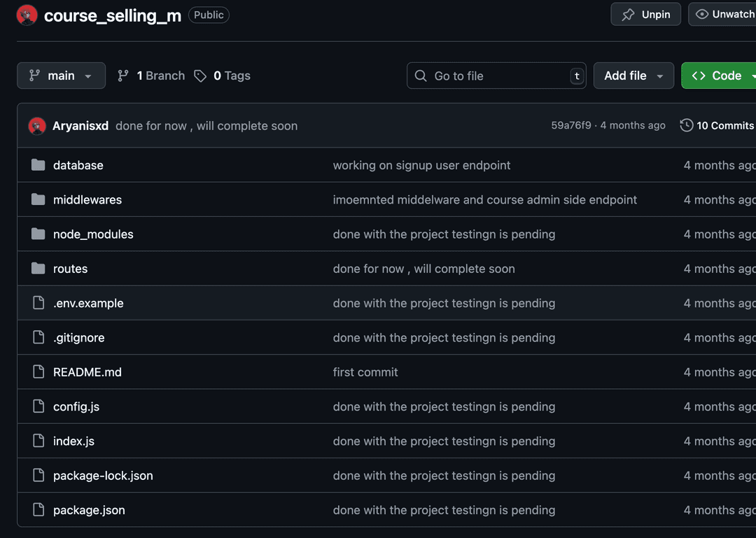
Task: Open the Add file dropdown
Action: pos(633,75)
